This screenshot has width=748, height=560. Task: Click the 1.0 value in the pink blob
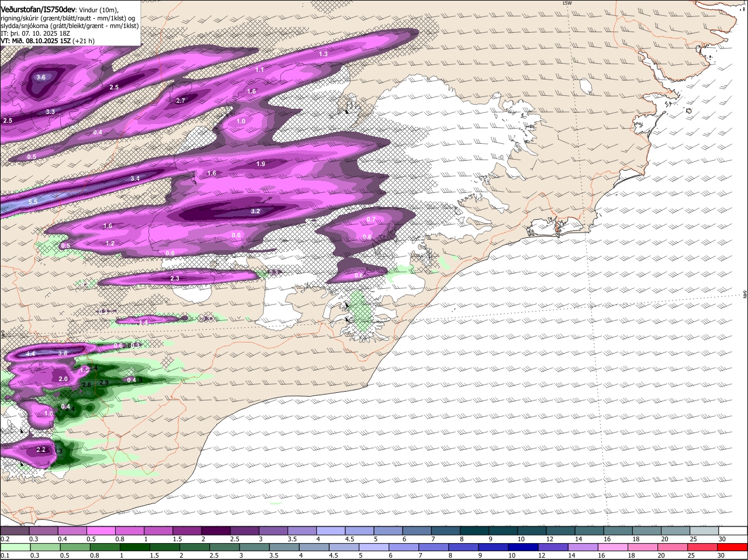pyautogui.click(x=241, y=121)
